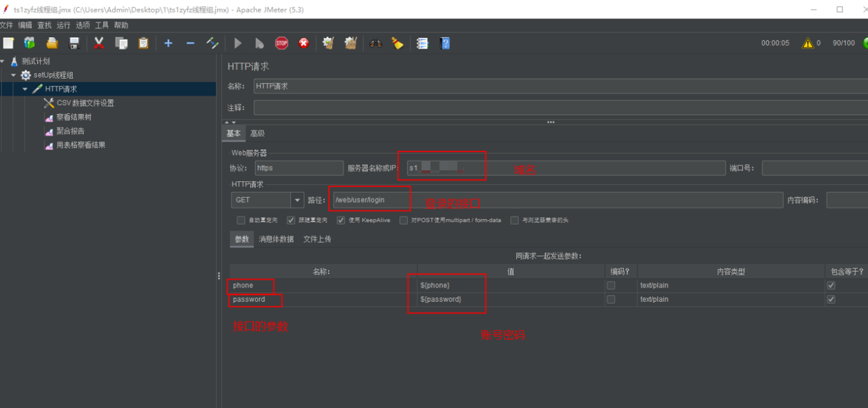Collapse the HTTP请求 tree node arrow
This screenshot has height=408, width=868.
coord(25,89)
